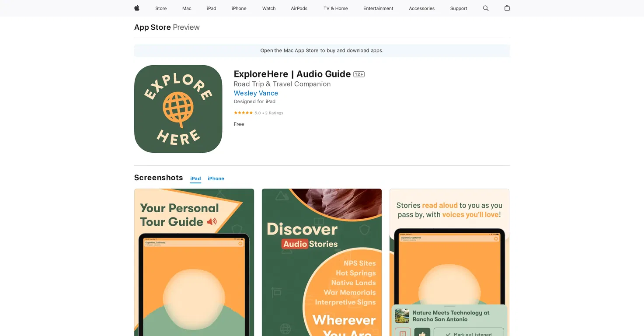Image resolution: width=644 pixels, height=336 pixels.
Task: Click 'Native Lands' in second screenshot
Action: pos(353,283)
